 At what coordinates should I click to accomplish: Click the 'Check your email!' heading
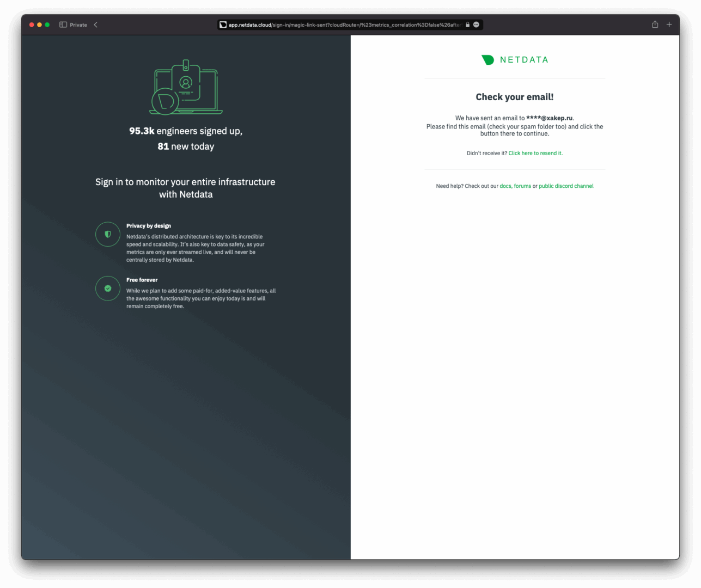tap(515, 97)
